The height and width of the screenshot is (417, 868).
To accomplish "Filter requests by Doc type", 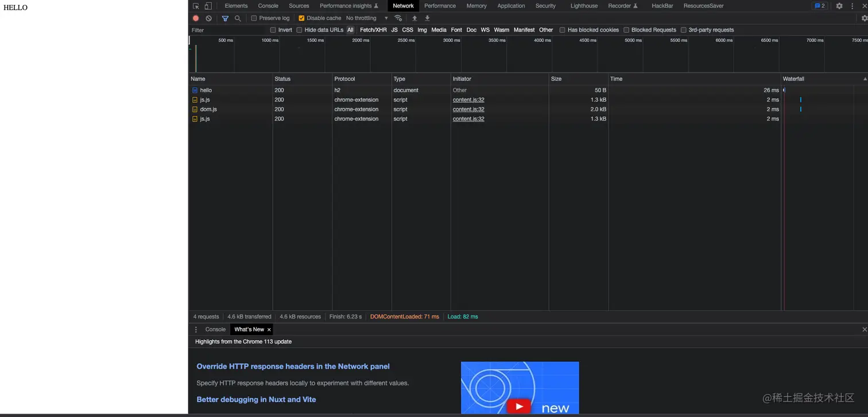I will (x=471, y=30).
